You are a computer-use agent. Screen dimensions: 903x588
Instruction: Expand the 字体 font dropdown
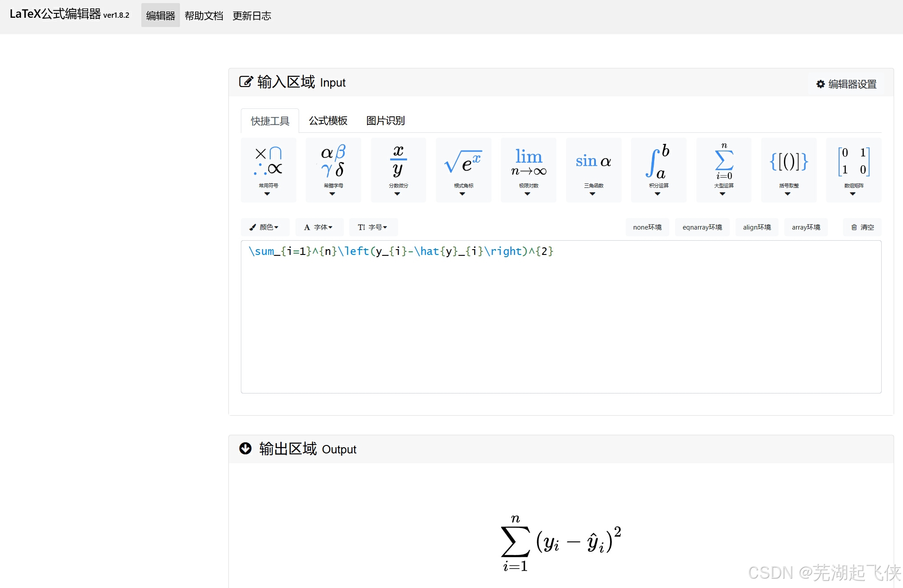pos(319,227)
